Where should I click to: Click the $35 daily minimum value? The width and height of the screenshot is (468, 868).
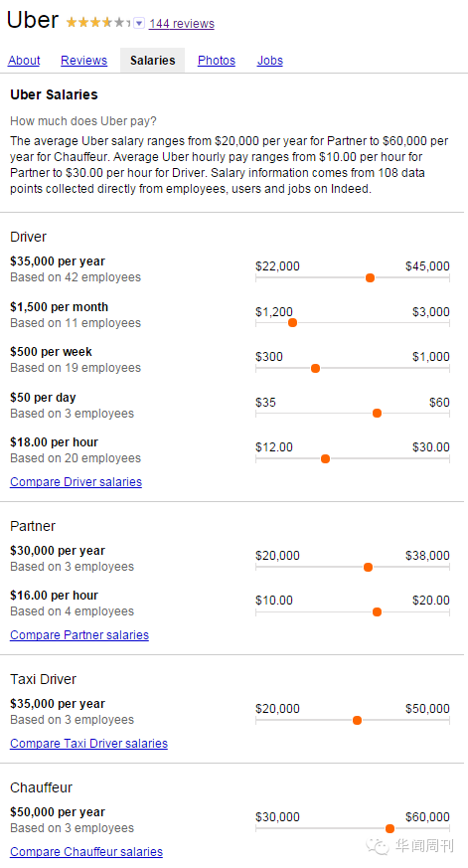265,403
